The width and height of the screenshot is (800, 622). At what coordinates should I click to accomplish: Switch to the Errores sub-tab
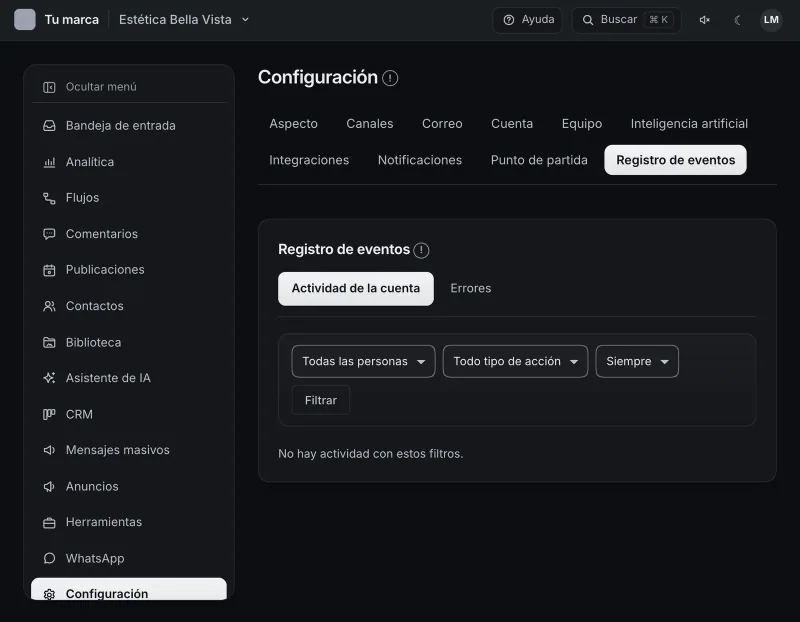pos(470,289)
